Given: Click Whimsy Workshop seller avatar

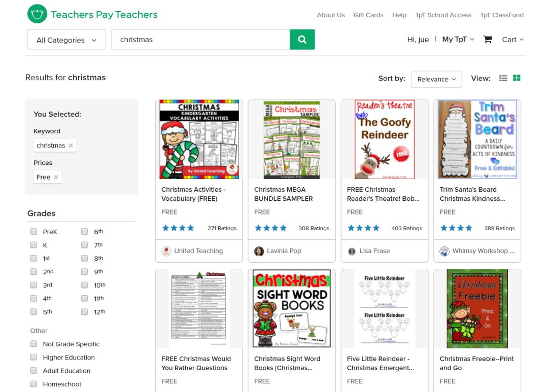Looking at the screenshot, I should 444,251.
